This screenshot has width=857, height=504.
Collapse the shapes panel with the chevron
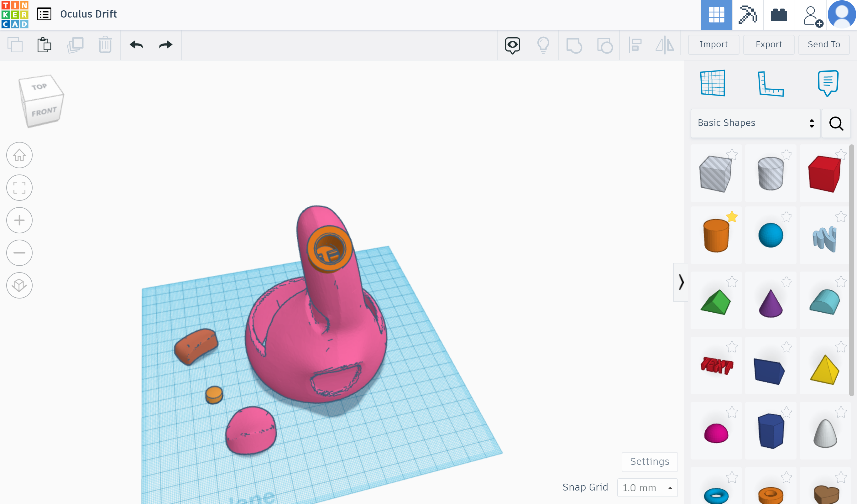tap(681, 283)
